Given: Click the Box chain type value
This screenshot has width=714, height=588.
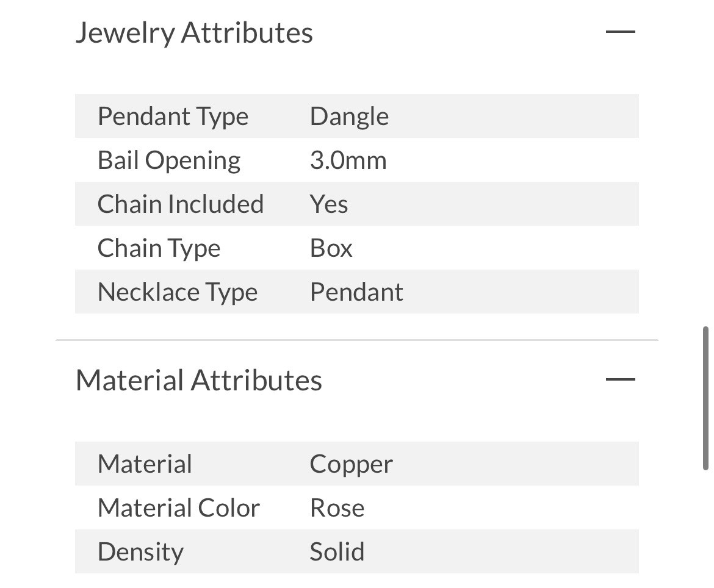Looking at the screenshot, I should [x=331, y=248].
